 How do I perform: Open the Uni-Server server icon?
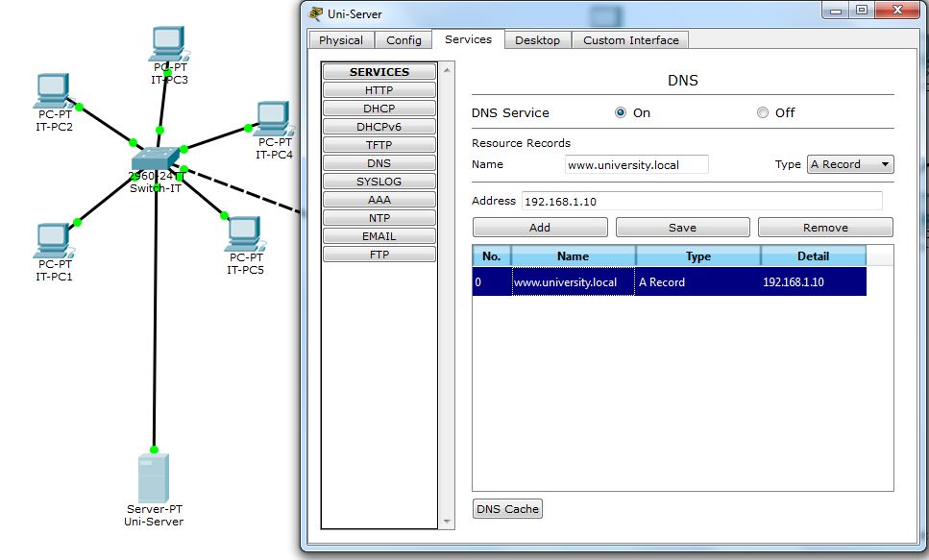point(153,477)
